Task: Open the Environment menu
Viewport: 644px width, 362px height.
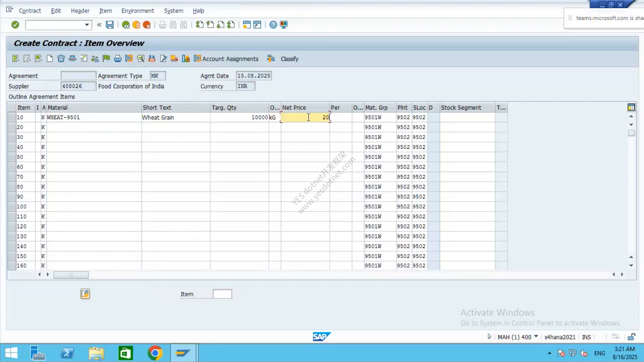Action: tap(138, 11)
